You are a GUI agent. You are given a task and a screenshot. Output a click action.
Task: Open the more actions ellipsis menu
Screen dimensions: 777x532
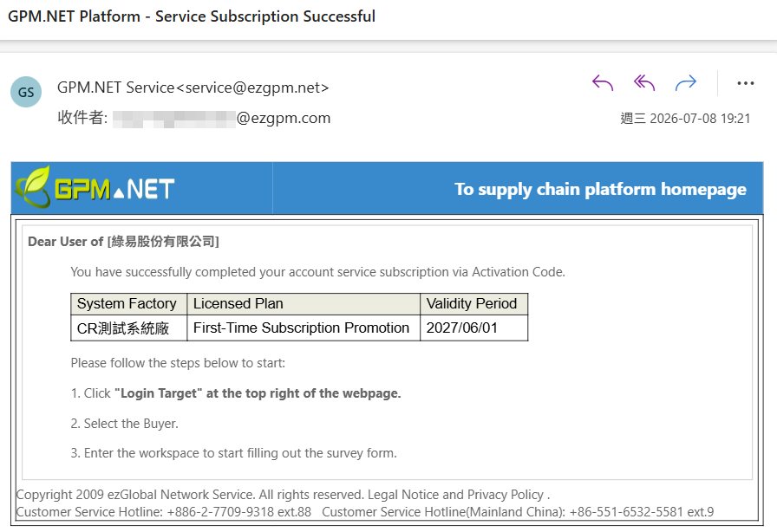click(745, 83)
